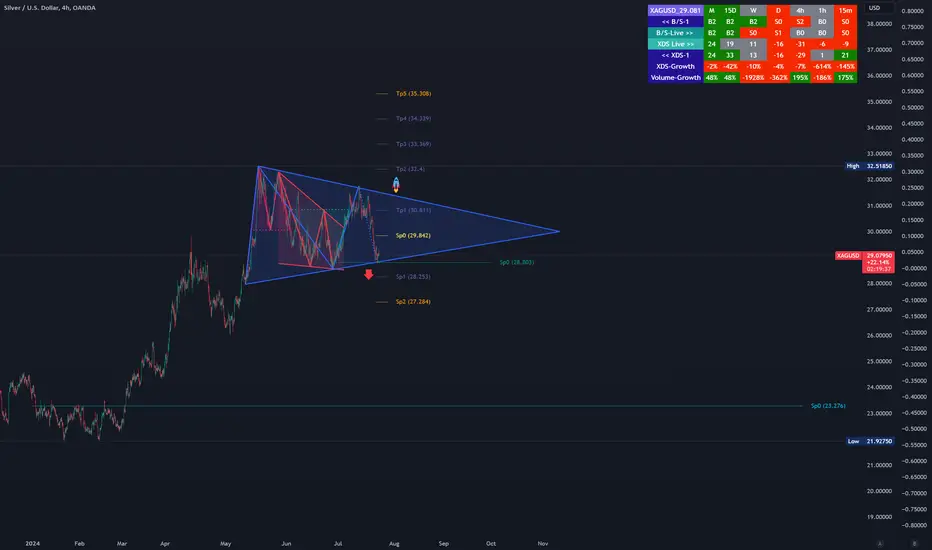Click the Tp3 (33.369) target label

click(413, 144)
